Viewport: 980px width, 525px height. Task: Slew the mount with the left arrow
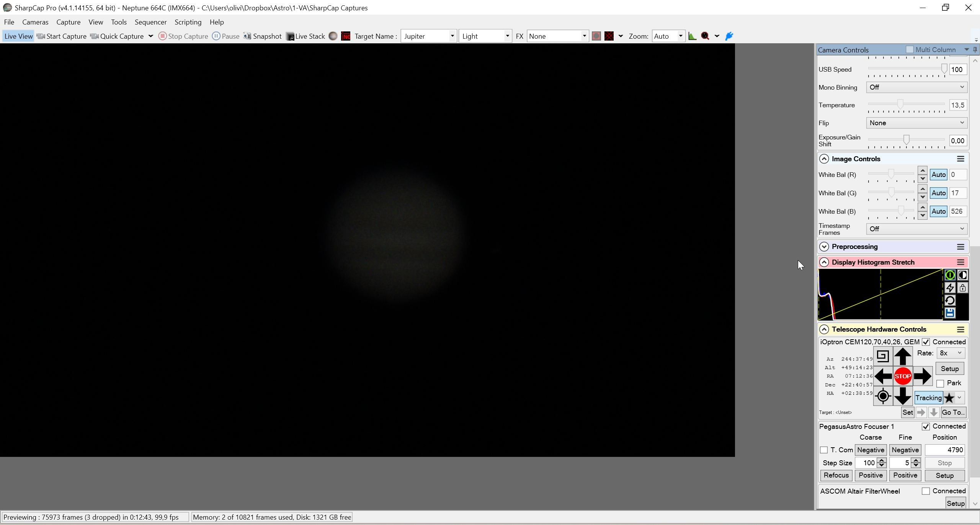(x=883, y=376)
